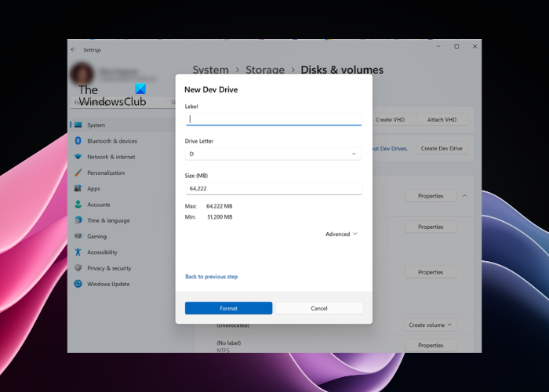Close the Settings window
Viewport: 549px width, 392px height.
coord(474,46)
